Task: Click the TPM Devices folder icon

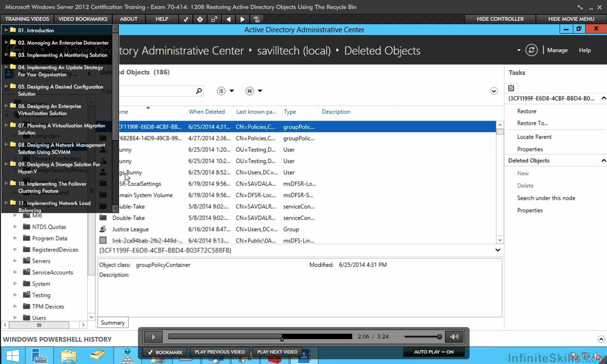Action: [x=27, y=306]
